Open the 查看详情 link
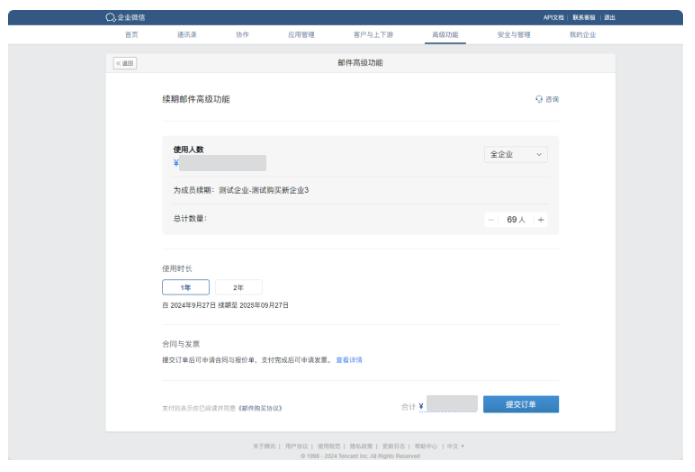 click(349, 359)
